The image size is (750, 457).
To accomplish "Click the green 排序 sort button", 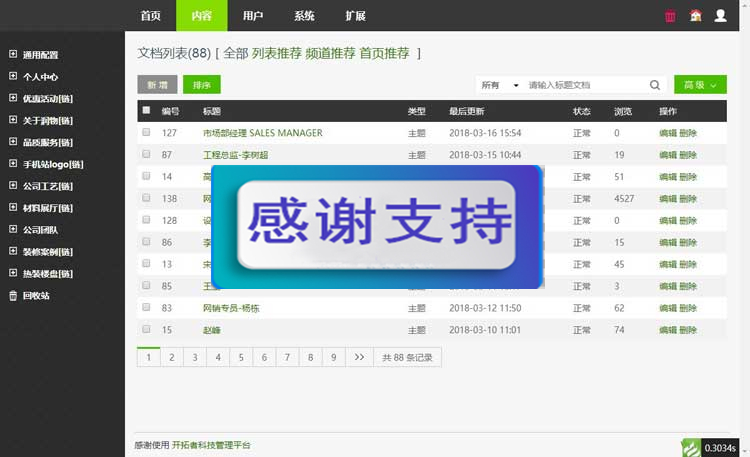I will (202, 85).
